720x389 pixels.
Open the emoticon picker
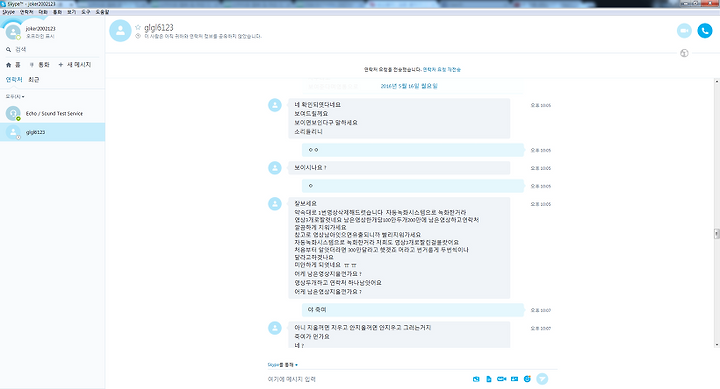click(x=527, y=379)
